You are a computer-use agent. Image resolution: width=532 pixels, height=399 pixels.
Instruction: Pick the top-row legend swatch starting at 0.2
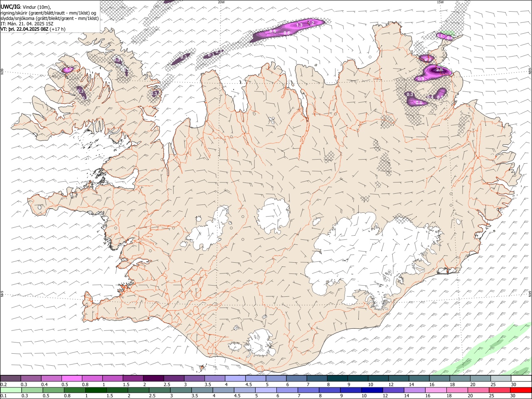[x=10, y=378]
